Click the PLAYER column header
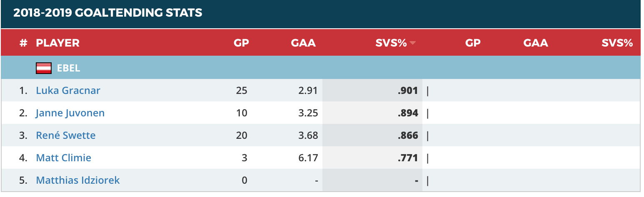This screenshot has height=197, width=644. point(57,43)
